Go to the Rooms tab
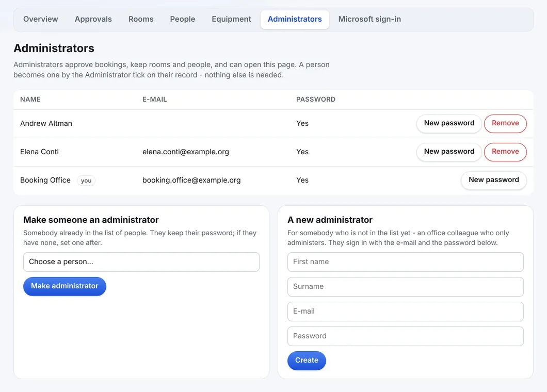Viewport: 547px width, 392px height. 141,19
